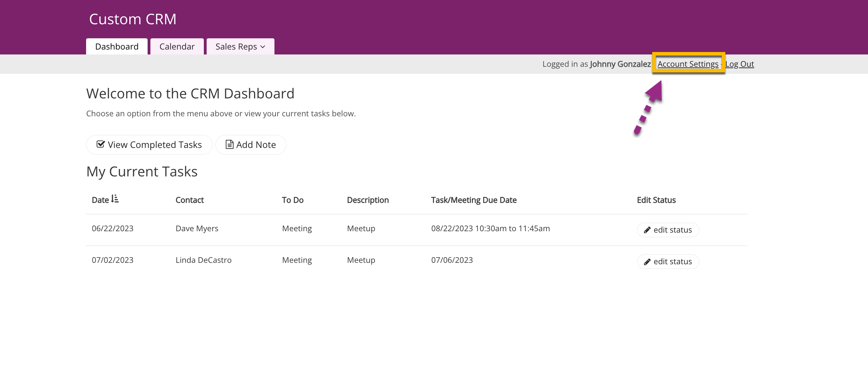Viewport: 868px width, 383px height.
Task: Open the Dashboard tab
Action: click(117, 46)
